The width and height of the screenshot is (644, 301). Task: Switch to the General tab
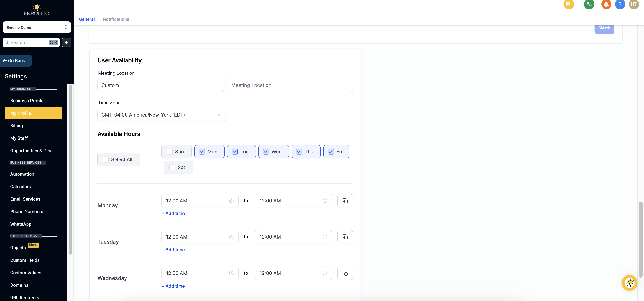point(87,19)
